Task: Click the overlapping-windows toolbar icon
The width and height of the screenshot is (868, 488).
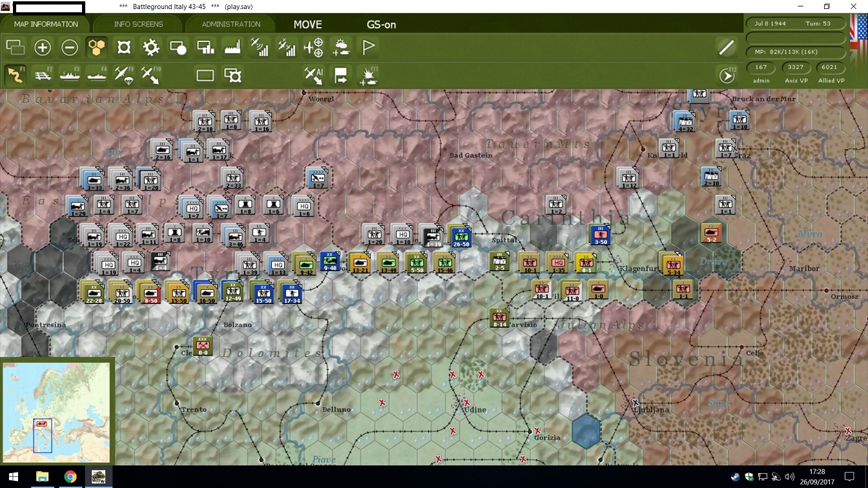Action: pyautogui.click(x=15, y=47)
